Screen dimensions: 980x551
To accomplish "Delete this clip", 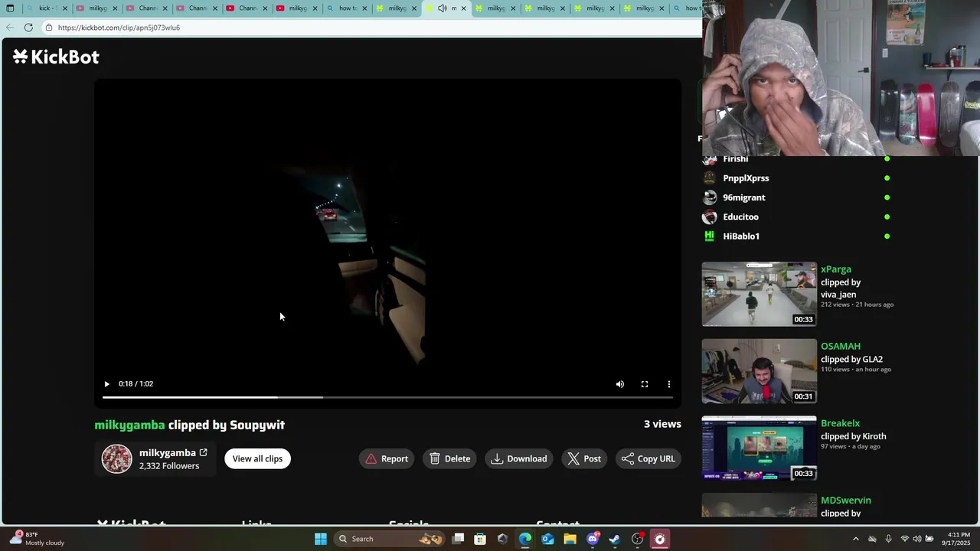I will click(449, 458).
